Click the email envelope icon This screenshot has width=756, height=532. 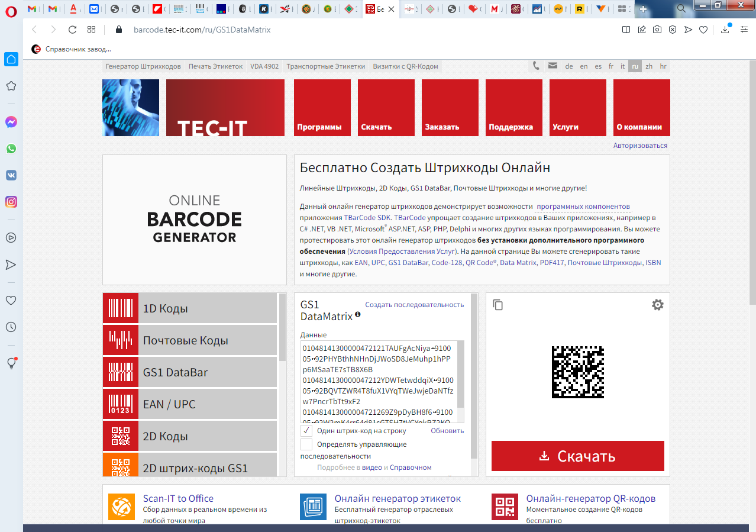point(553,66)
